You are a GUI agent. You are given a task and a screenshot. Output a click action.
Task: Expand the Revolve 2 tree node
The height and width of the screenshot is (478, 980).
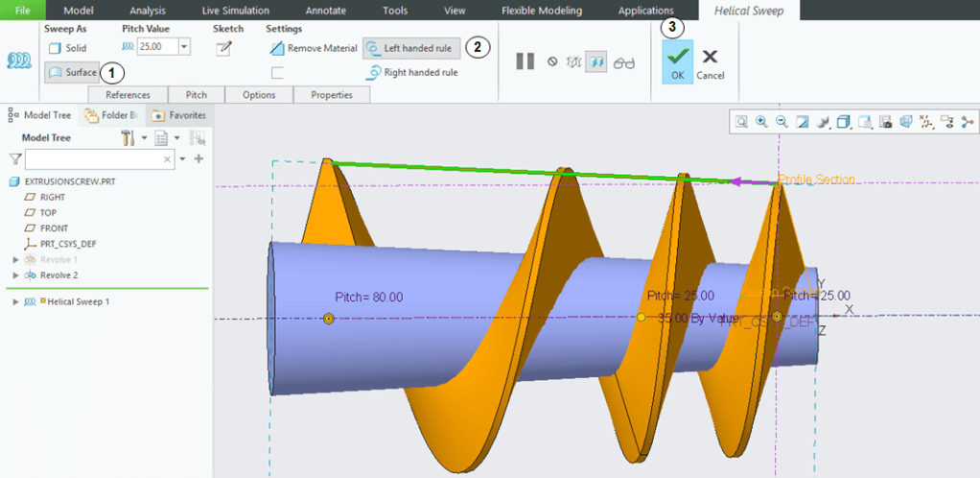coord(15,275)
